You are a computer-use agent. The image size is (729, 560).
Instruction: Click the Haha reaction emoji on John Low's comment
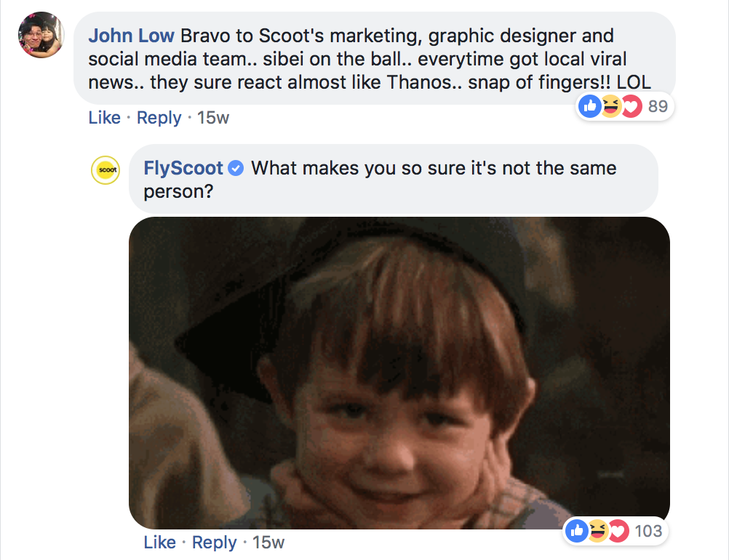(x=610, y=107)
